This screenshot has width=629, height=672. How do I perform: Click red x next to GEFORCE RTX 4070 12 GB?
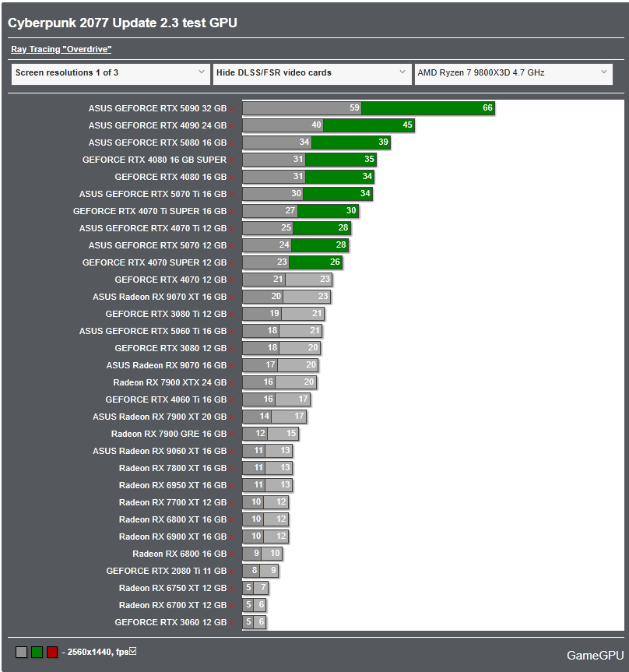232,280
